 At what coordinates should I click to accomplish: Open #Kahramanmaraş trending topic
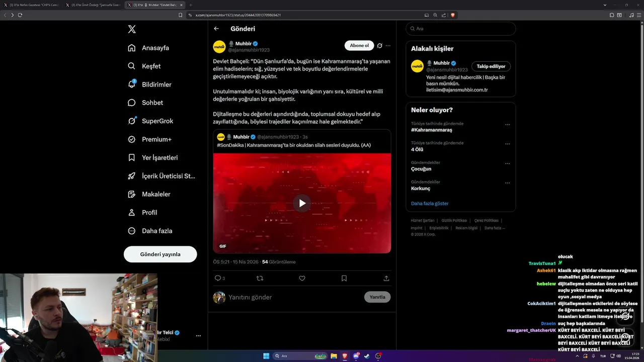(x=432, y=130)
